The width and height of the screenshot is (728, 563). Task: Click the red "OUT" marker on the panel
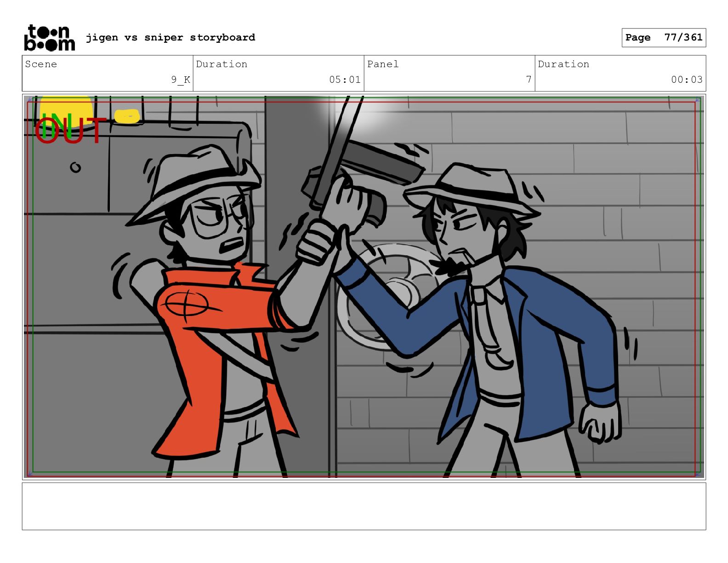pyautogui.click(x=70, y=131)
